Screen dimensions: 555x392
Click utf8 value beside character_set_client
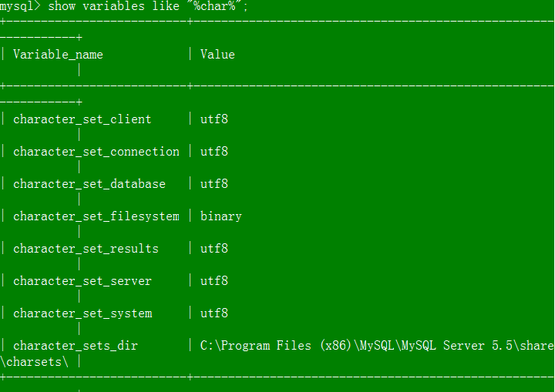tap(214, 119)
